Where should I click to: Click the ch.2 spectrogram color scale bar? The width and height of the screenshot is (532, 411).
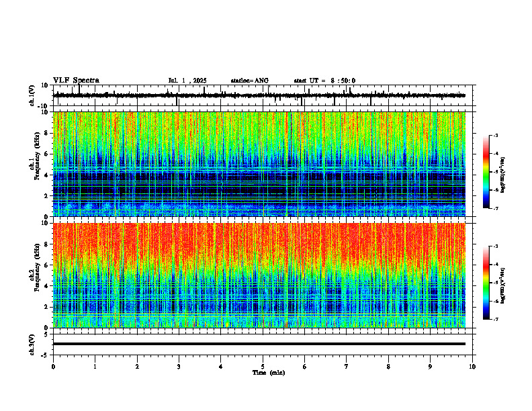coord(486,283)
